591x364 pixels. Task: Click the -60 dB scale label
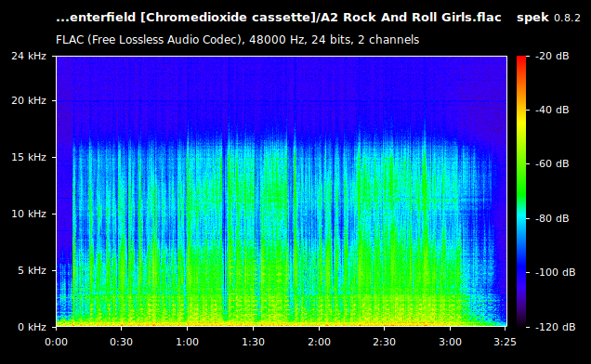[x=552, y=164]
